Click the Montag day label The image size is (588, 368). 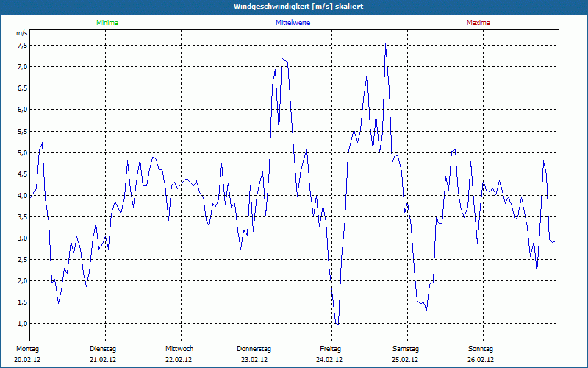[27, 349]
